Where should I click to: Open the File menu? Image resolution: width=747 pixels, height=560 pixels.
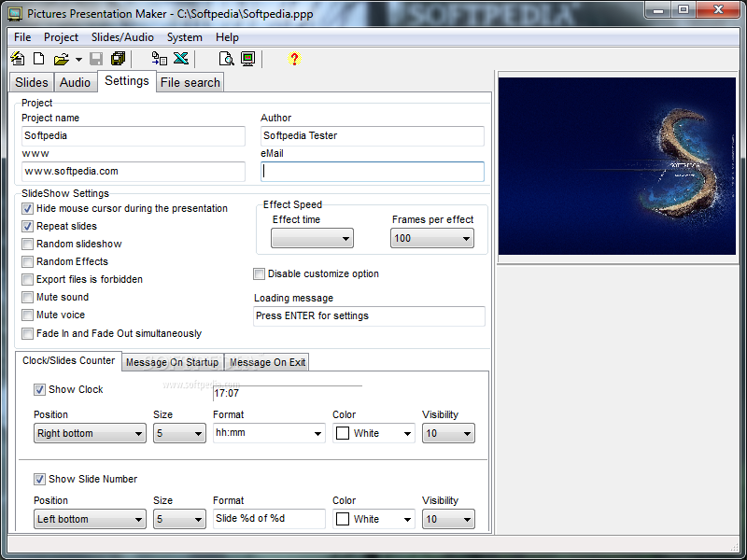point(22,37)
